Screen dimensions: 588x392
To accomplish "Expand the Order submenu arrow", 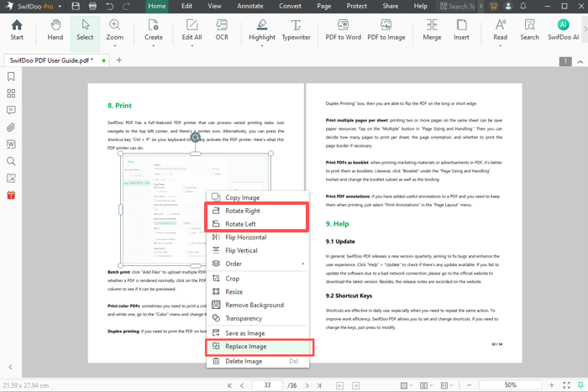I will coord(302,264).
